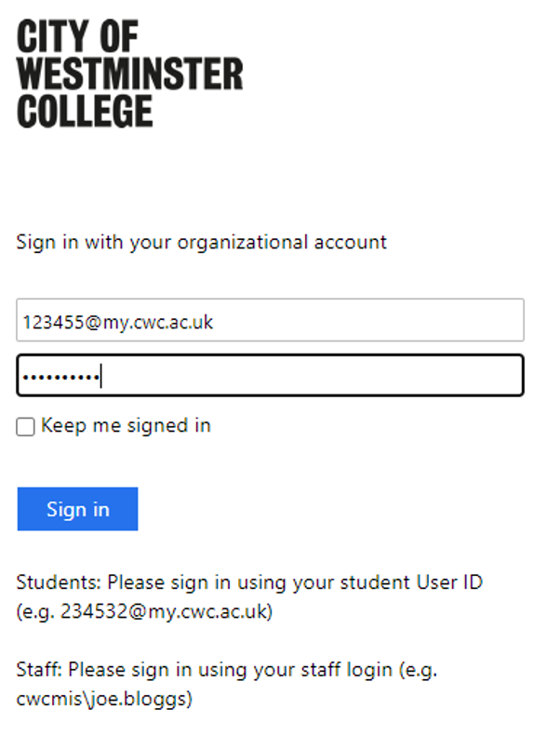Tick the Keep me signed in checkbox
Viewport: 560px width, 748px height.
click(x=25, y=427)
